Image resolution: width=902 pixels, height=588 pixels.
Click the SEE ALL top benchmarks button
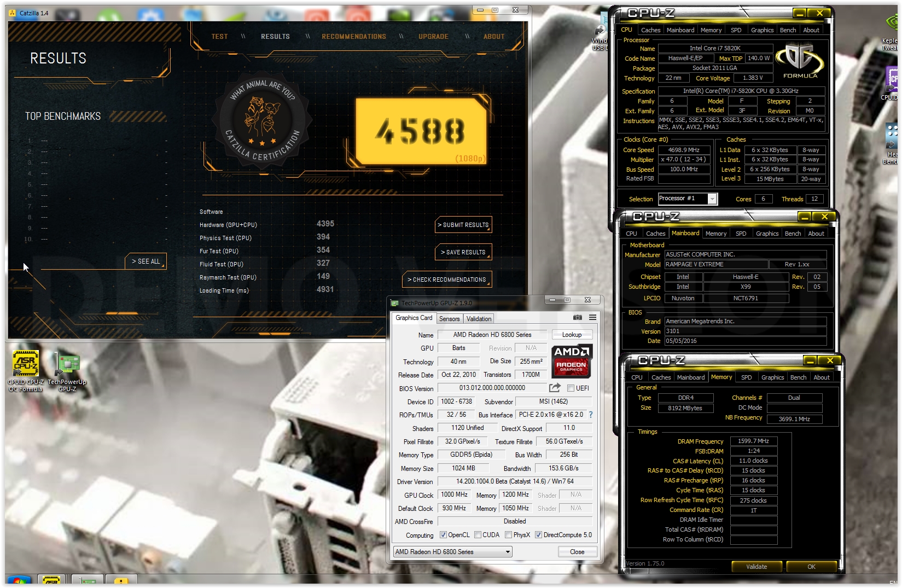pos(146,261)
